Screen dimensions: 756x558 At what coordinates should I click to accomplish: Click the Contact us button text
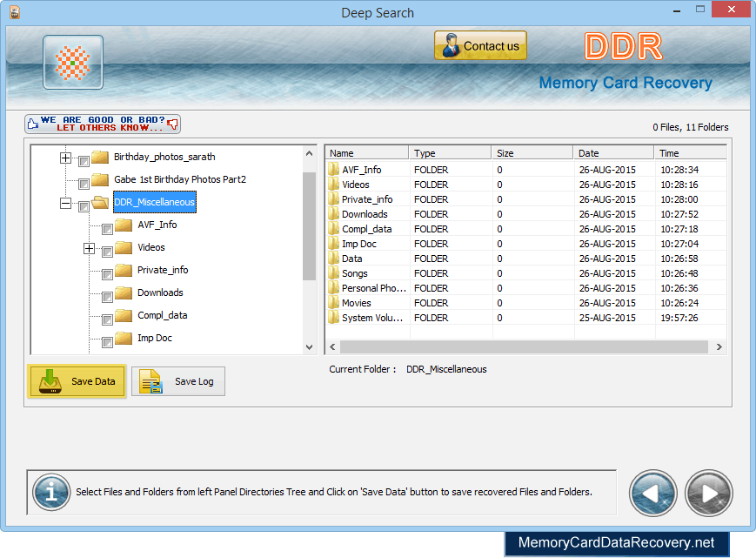tap(492, 46)
